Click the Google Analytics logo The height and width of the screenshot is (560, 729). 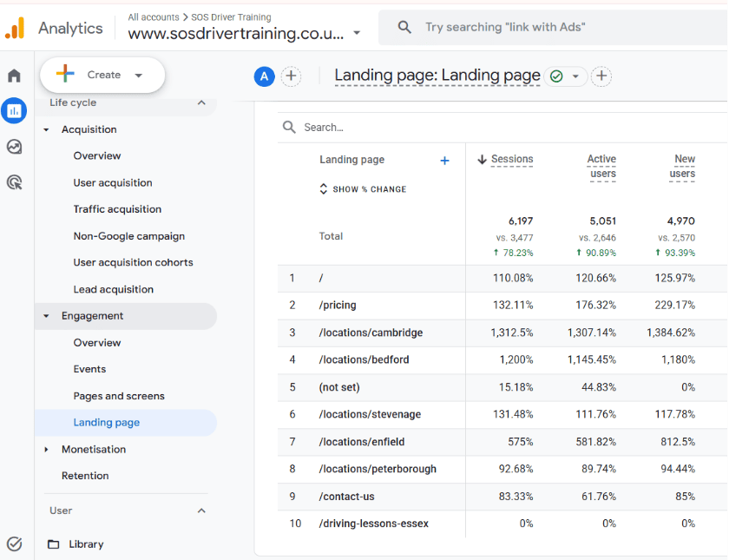pos(15,28)
